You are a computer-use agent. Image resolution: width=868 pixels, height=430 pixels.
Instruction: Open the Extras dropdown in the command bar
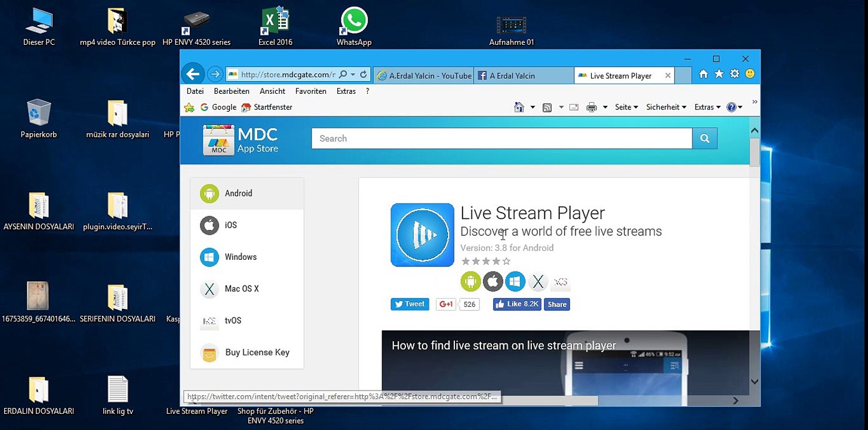[707, 107]
